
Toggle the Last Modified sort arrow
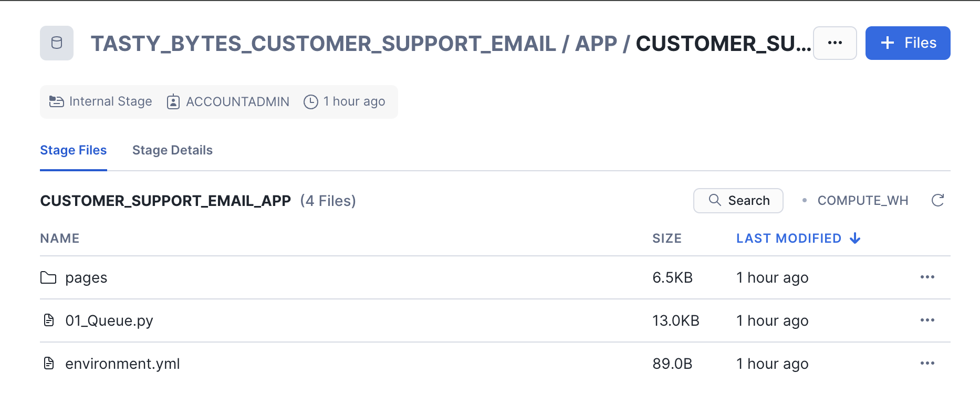click(x=855, y=239)
